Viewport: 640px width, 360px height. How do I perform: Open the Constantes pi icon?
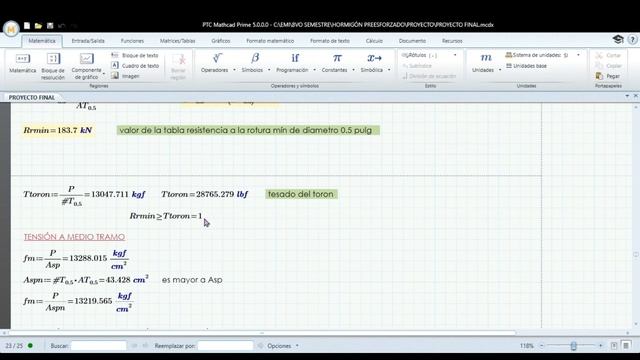[337, 58]
